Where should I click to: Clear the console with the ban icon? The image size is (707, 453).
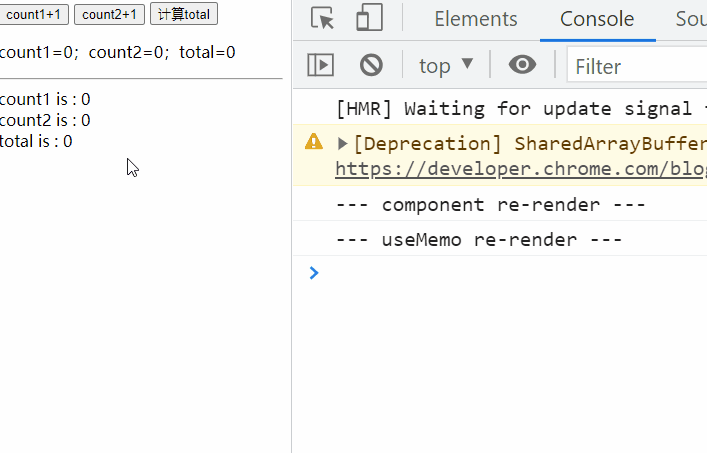(x=371, y=66)
